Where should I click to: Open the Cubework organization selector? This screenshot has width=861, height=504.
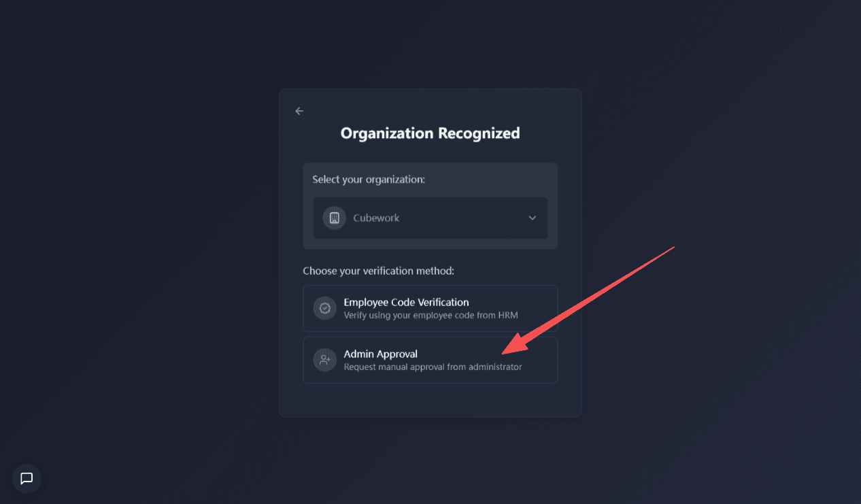(x=430, y=218)
